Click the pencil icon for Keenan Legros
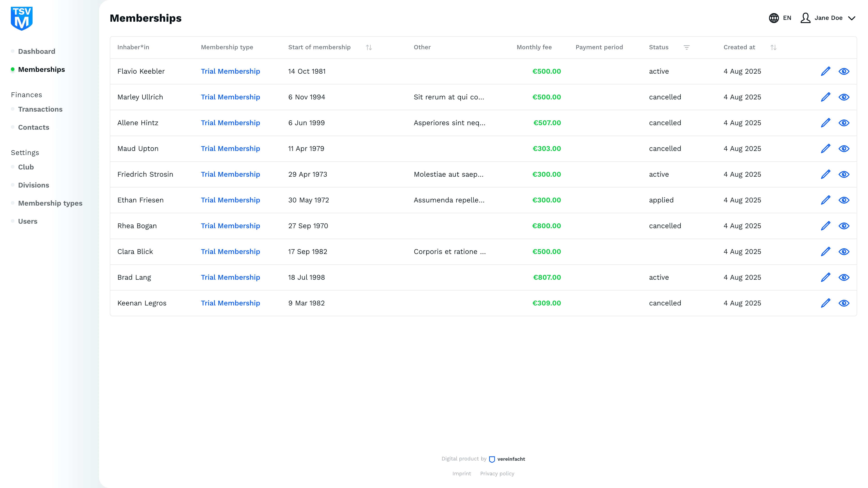 click(x=825, y=303)
